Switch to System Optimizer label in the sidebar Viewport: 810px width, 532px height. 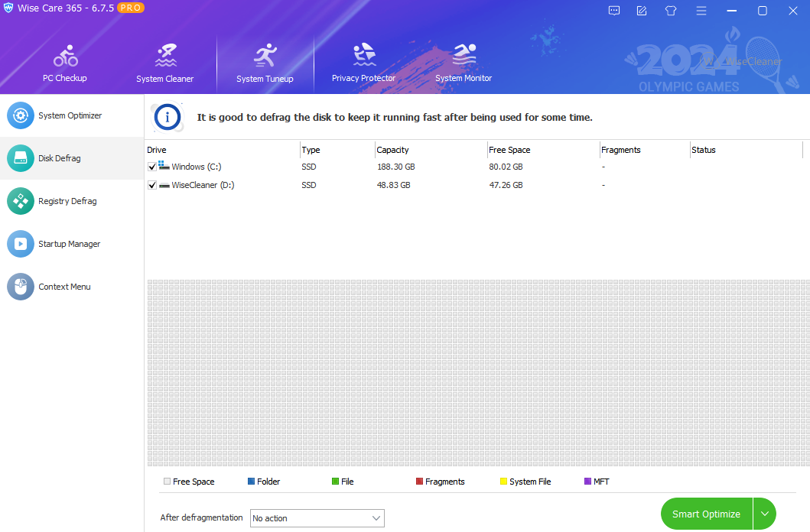click(x=70, y=115)
